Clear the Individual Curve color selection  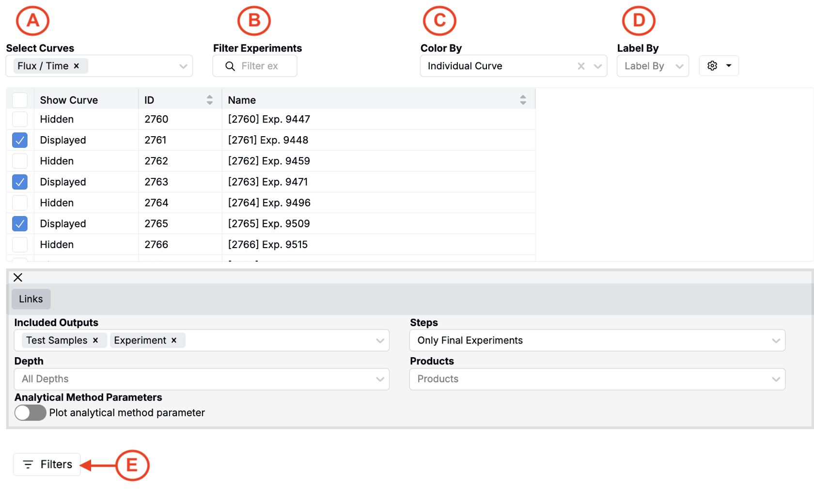tap(581, 66)
